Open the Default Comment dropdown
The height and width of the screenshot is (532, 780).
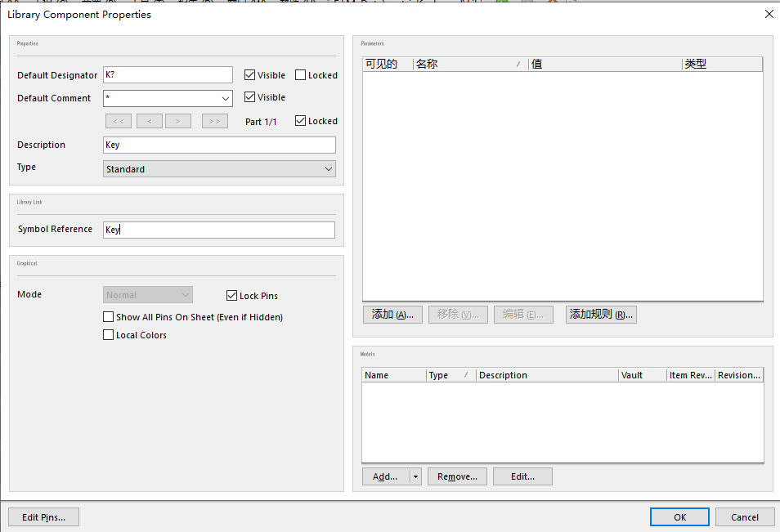[226, 99]
